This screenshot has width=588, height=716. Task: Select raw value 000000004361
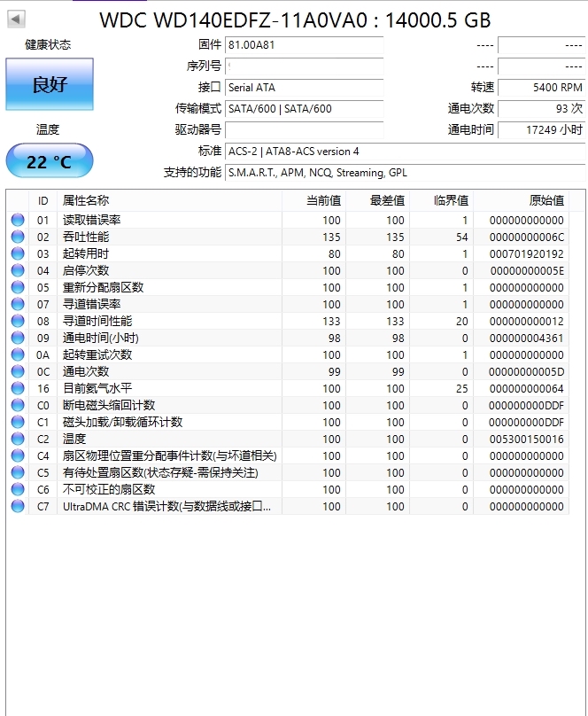pyautogui.click(x=526, y=339)
